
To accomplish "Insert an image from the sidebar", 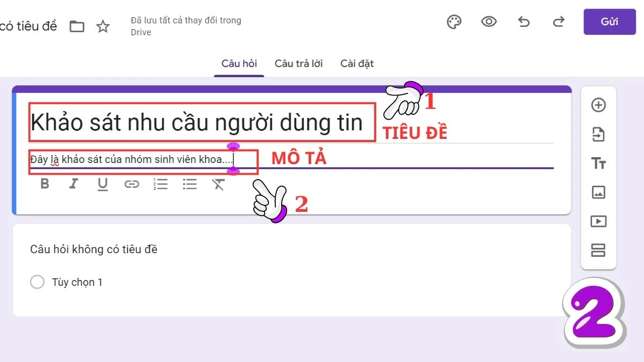I will pos(598,192).
